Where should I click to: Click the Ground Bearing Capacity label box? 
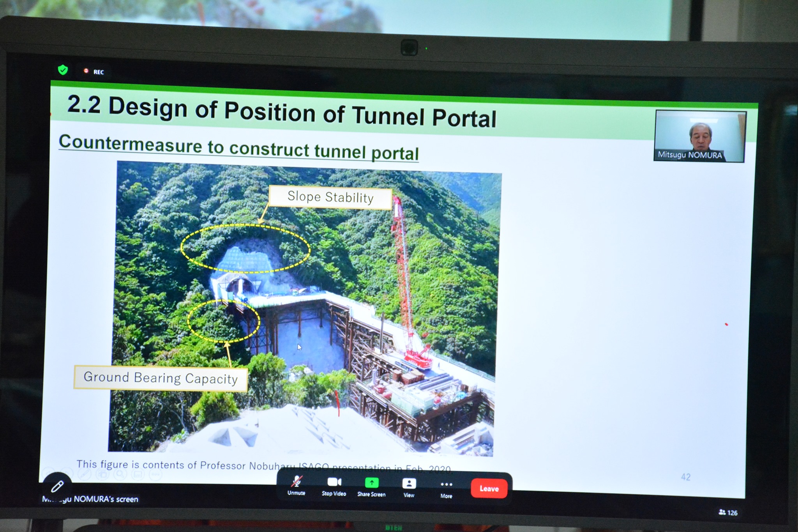[161, 378]
